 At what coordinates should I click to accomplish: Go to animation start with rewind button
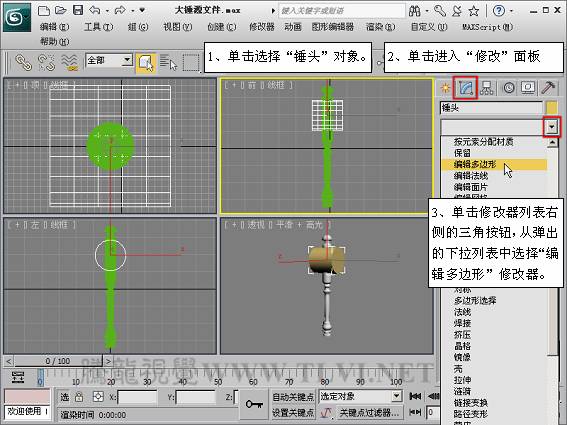[x=415, y=396]
